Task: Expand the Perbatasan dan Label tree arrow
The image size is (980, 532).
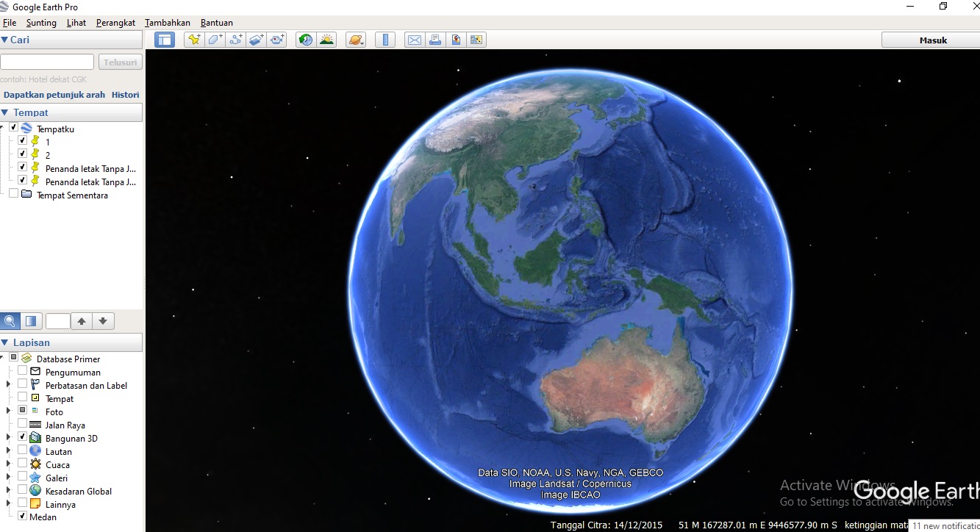Action: tap(9, 384)
